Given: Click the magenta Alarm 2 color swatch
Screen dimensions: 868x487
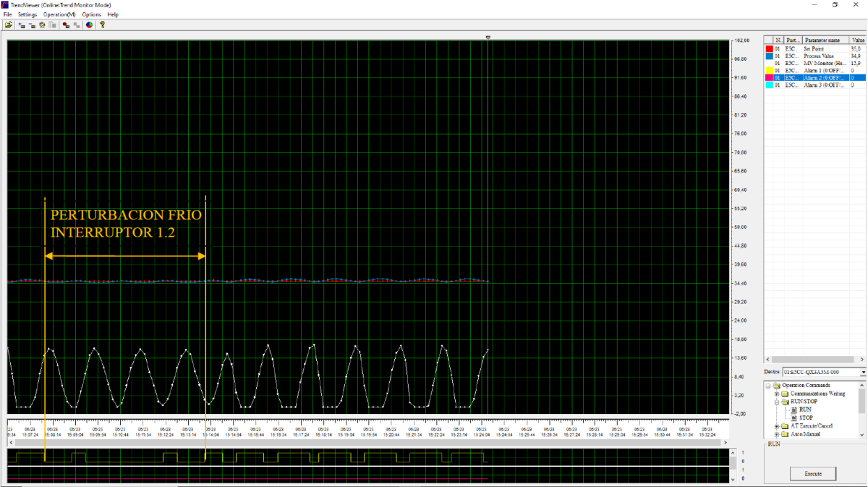Looking at the screenshot, I should [769, 77].
